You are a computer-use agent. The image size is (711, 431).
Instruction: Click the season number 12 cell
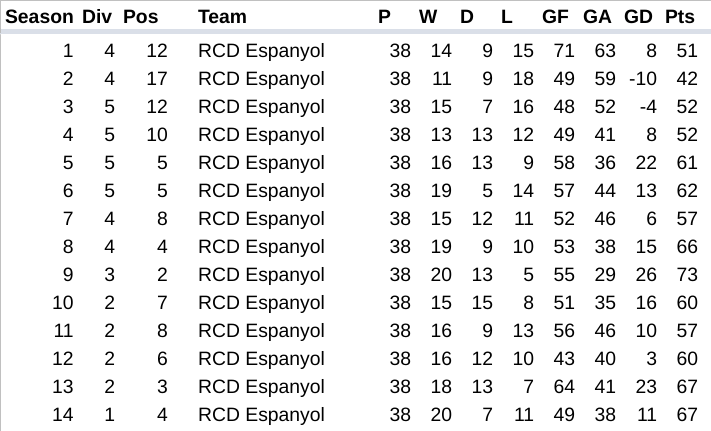[63, 359]
